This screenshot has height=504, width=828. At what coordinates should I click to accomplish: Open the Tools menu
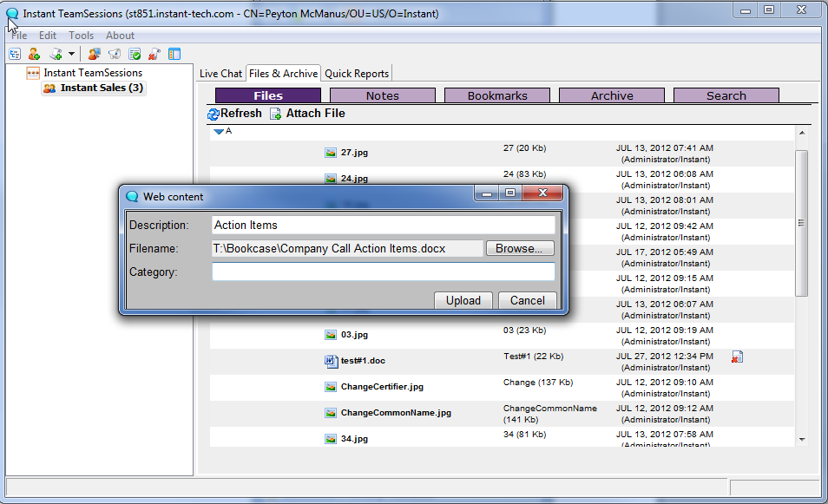click(x=82, y=36)
